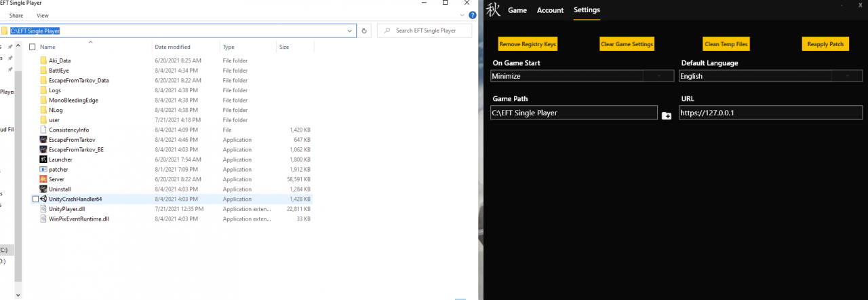Open the Share ribbon tab

[16, 15]
